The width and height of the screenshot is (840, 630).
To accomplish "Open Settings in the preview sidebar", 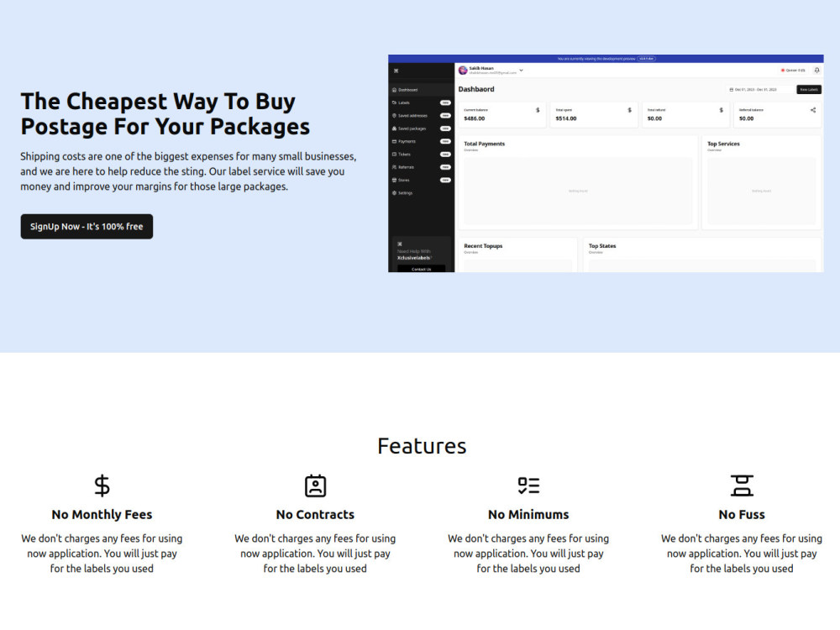I will [421, 193].
